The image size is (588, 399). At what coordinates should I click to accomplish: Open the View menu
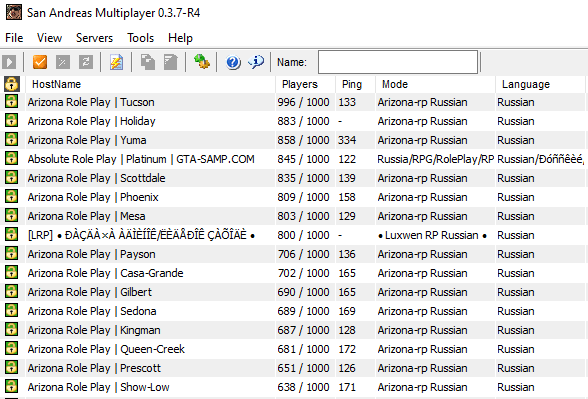[49, 38]
